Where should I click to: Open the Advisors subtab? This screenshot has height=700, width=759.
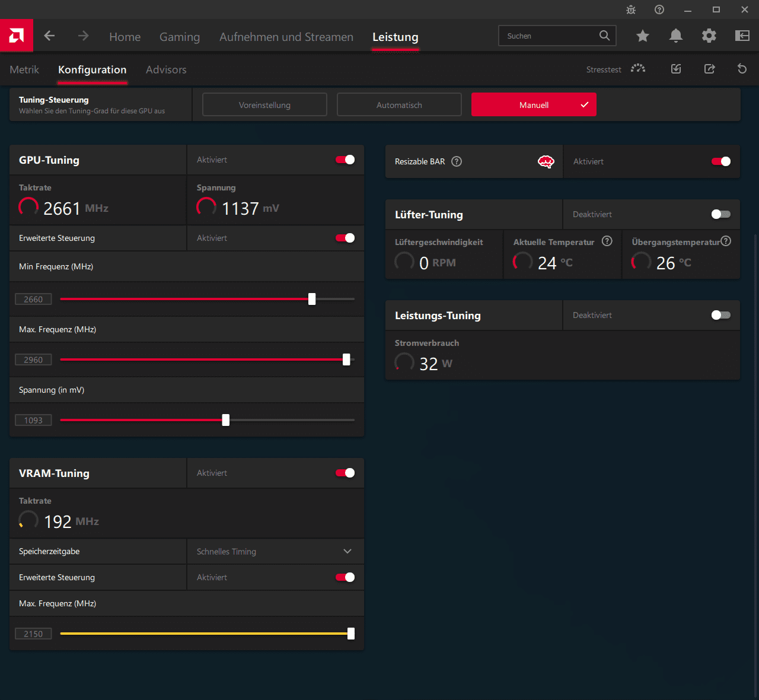[166, 69]
